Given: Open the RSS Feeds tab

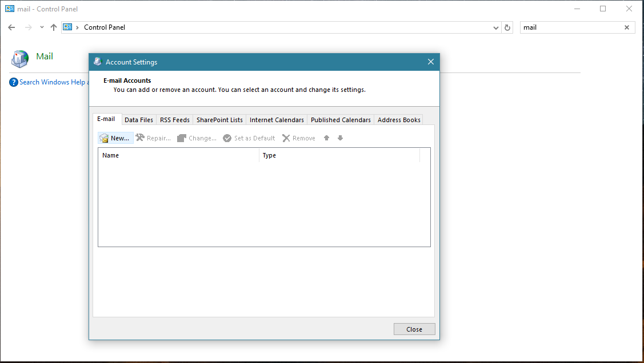Looking at the screenshot, I should [174, 120].
